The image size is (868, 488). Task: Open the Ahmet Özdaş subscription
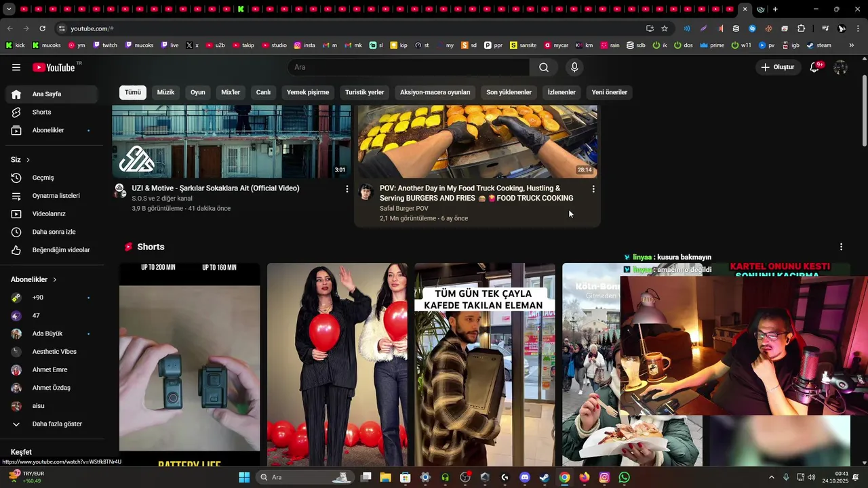click(x=53, y=388)
